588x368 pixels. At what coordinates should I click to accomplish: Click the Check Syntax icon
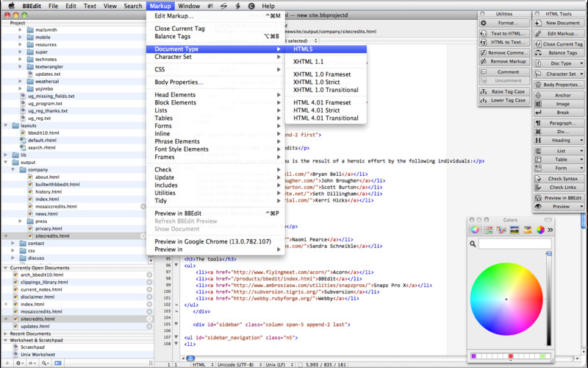(538, 179)
